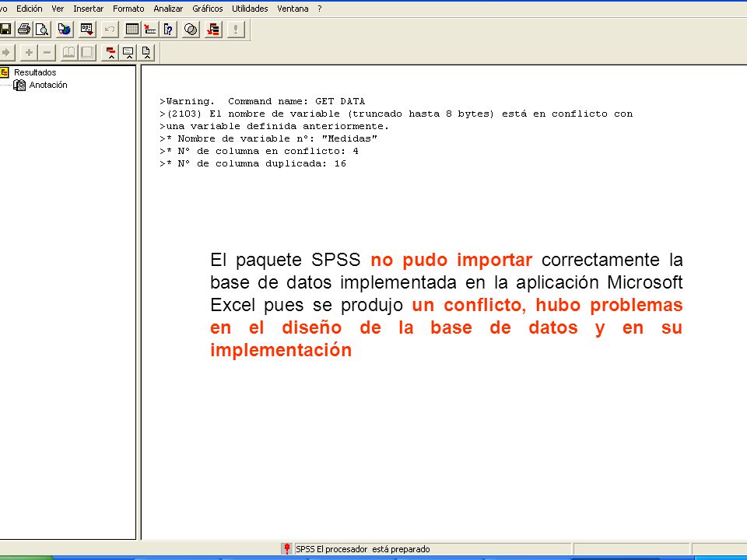
Task: Click the 'Warning. Command name: GET DATA' line
Action: (262, 101)
